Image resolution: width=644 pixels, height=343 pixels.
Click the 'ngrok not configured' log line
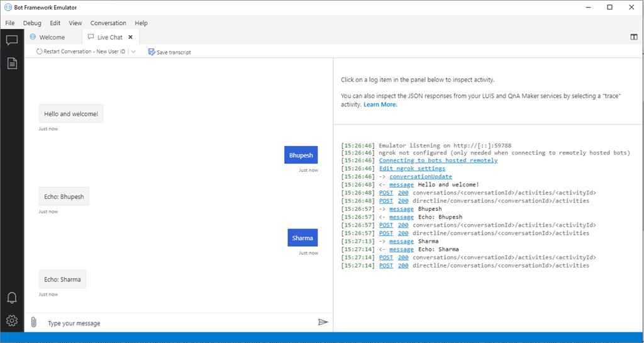pyautogui.click(x=504, y=152)
